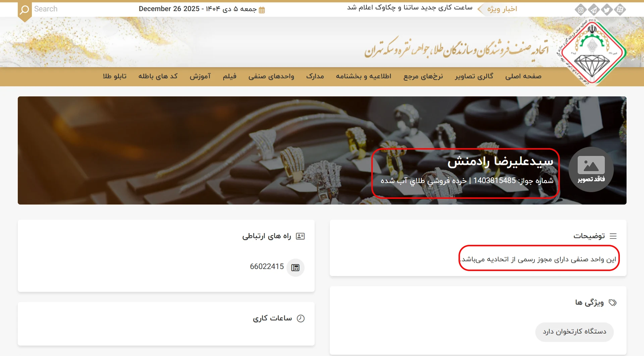Image resolution: width=644 pixels, height=356 pixels.
Task: Open the فیلم menu item
Action: pos(229,76)
